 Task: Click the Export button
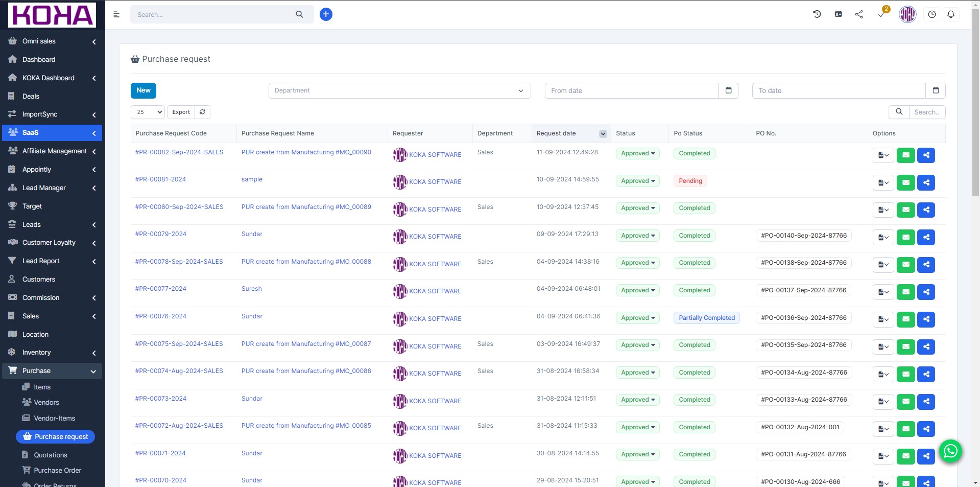tap(181, 112)
